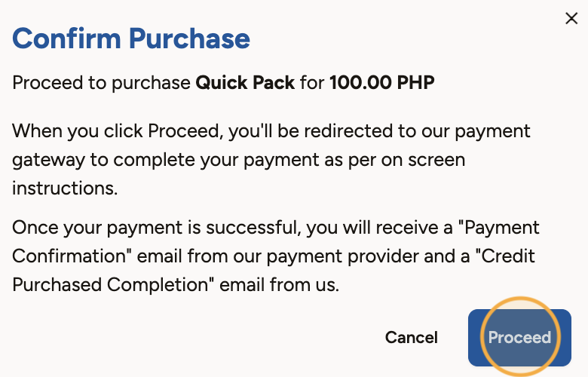Click "Proceed to purchase" sentence start
The image size is (588, 377).
pyautogui.click(x=101, y=83)
